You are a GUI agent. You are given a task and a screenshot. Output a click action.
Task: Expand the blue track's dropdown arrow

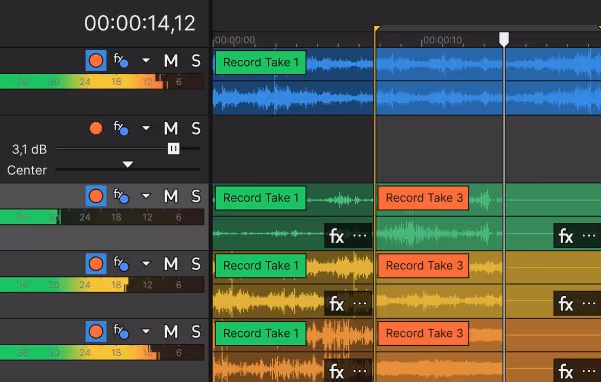[146, 60]
